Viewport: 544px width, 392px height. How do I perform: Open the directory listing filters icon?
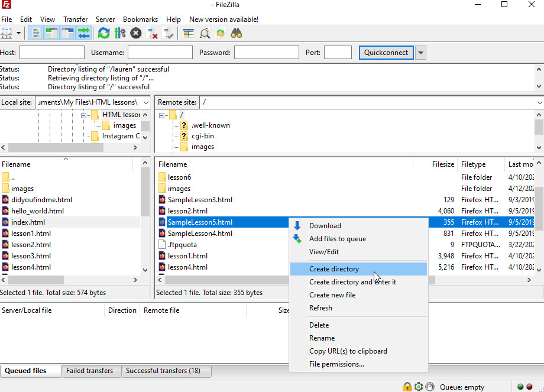tap(189, 34)
